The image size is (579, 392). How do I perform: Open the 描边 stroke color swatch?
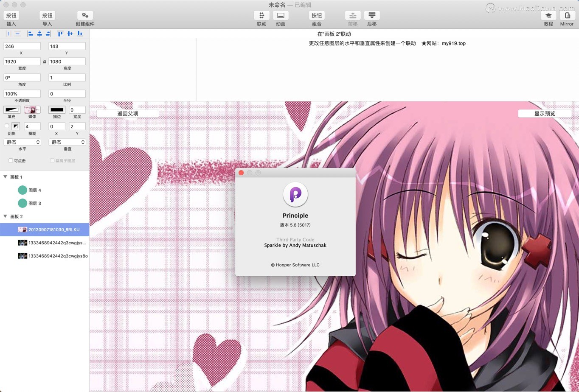[57, 110]
